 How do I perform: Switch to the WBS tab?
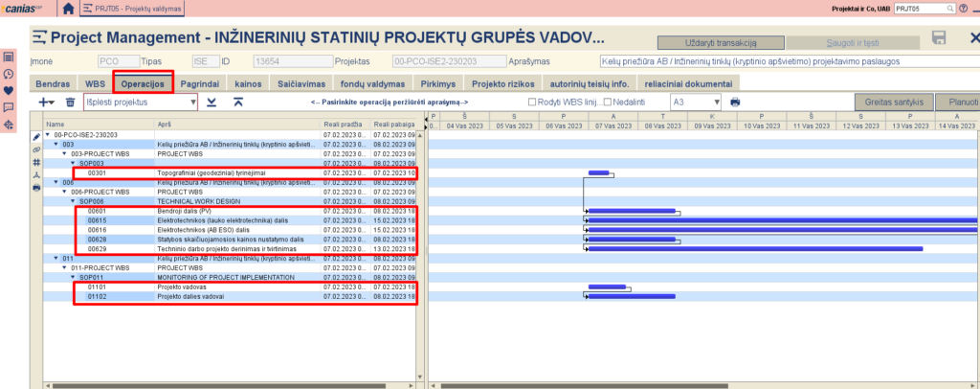[x=95, y=83]
